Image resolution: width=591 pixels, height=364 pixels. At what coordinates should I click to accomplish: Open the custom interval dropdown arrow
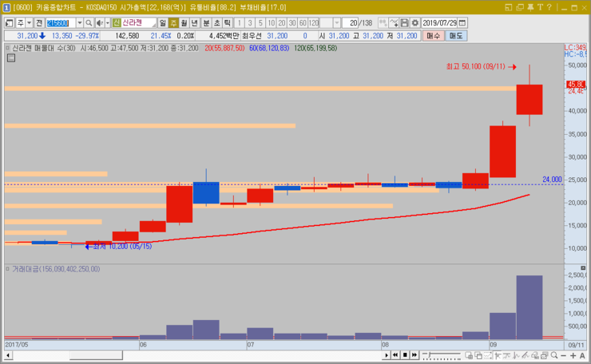coord(337,23)
